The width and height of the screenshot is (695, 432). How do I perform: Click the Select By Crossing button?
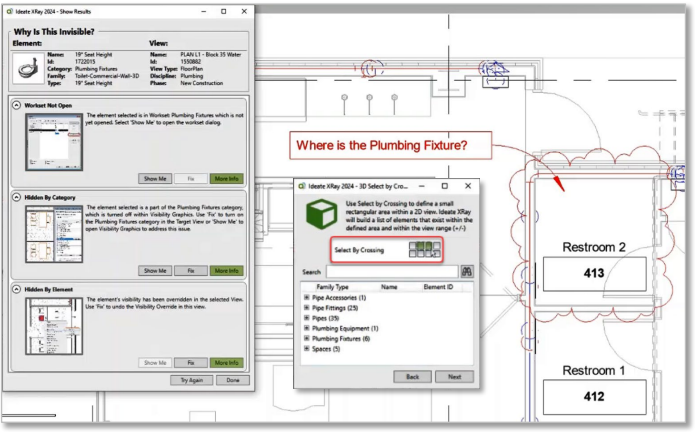pos(387,250)
